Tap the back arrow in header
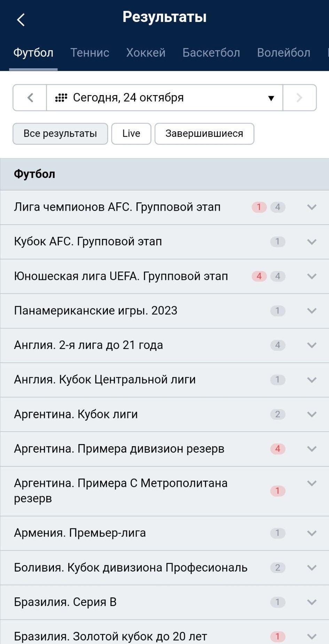329x644 pixels. coord(21,20)
